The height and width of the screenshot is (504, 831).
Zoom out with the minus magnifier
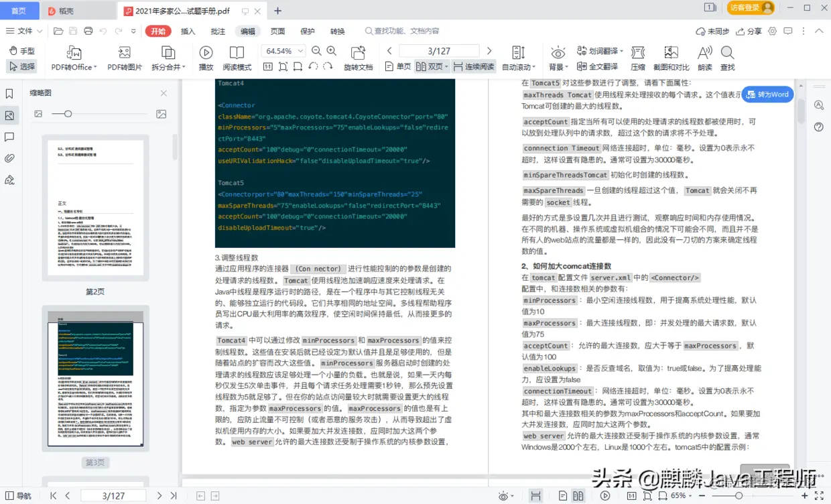point(316,51)
